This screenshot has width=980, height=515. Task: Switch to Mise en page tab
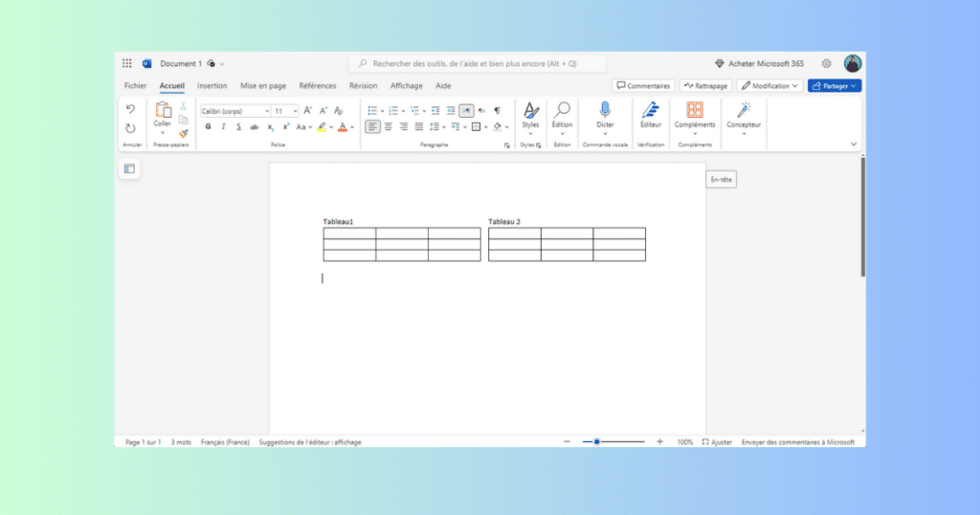click(x=263, y=85)
